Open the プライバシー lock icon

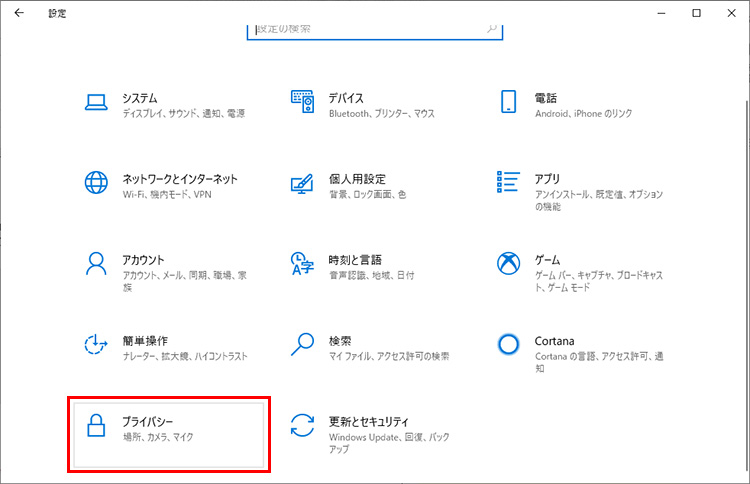coord(96,427)
